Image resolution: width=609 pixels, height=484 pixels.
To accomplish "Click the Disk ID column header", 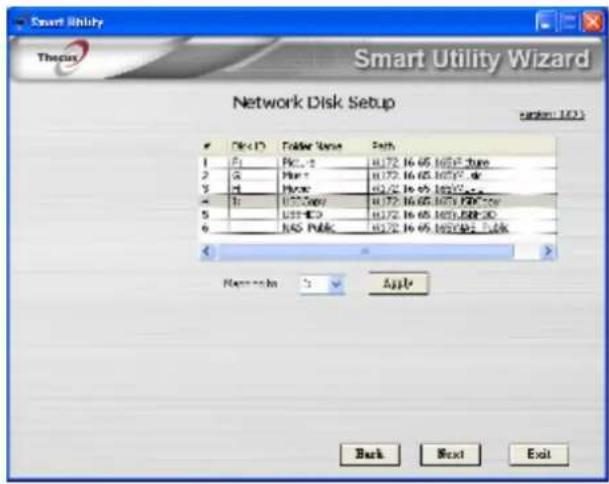I will (253, 146).
